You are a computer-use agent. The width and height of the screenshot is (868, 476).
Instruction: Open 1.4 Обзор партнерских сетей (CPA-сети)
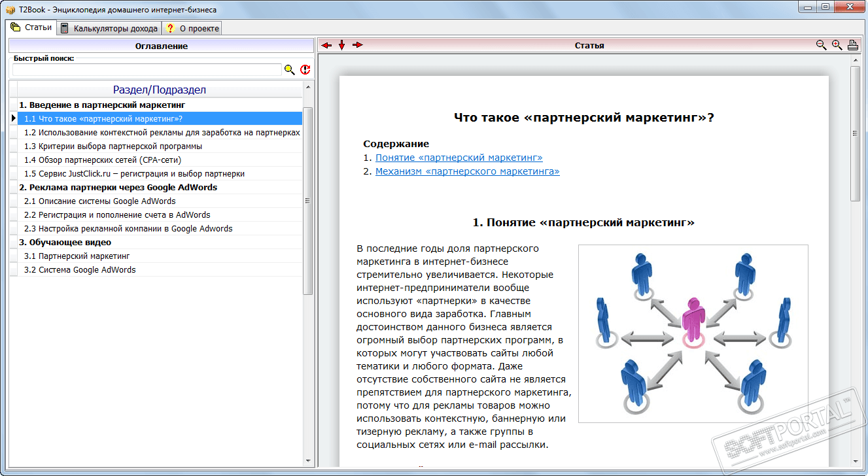tap(160, 160)
